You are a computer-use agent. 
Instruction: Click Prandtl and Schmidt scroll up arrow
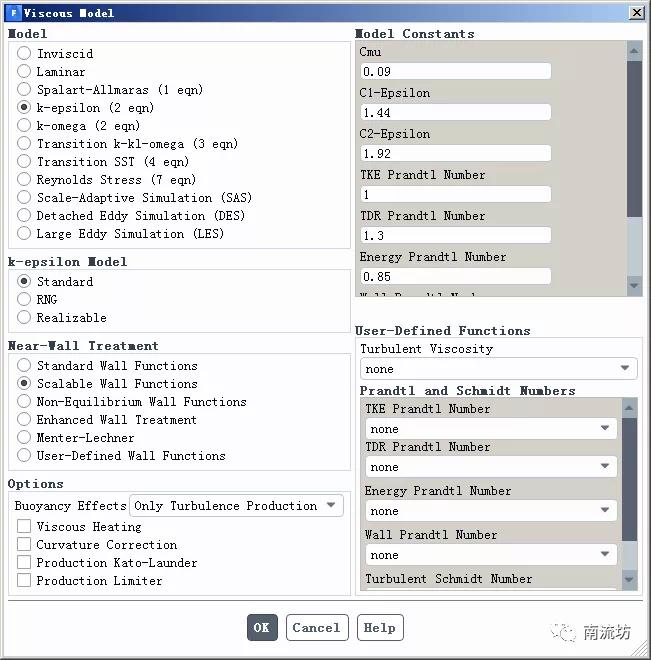point(629,407)
